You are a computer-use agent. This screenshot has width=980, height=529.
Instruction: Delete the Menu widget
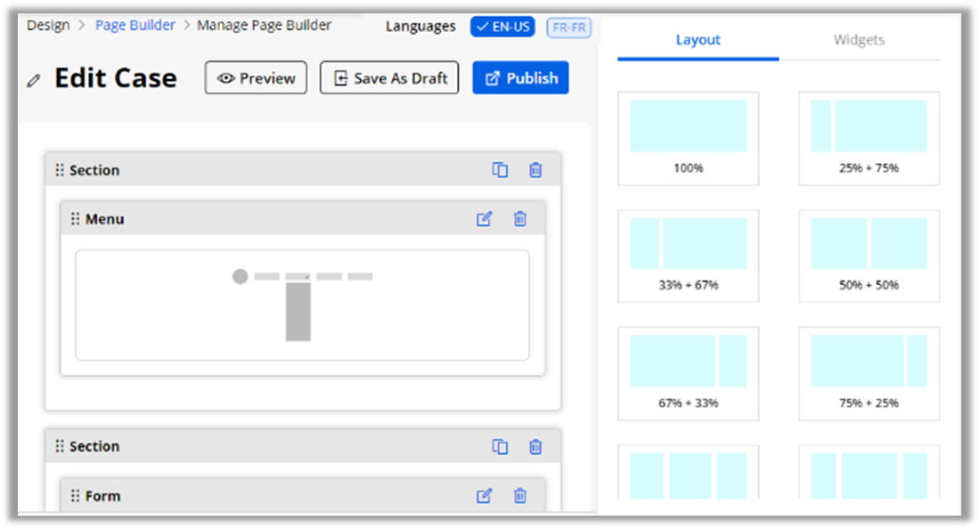click(520, 219)
